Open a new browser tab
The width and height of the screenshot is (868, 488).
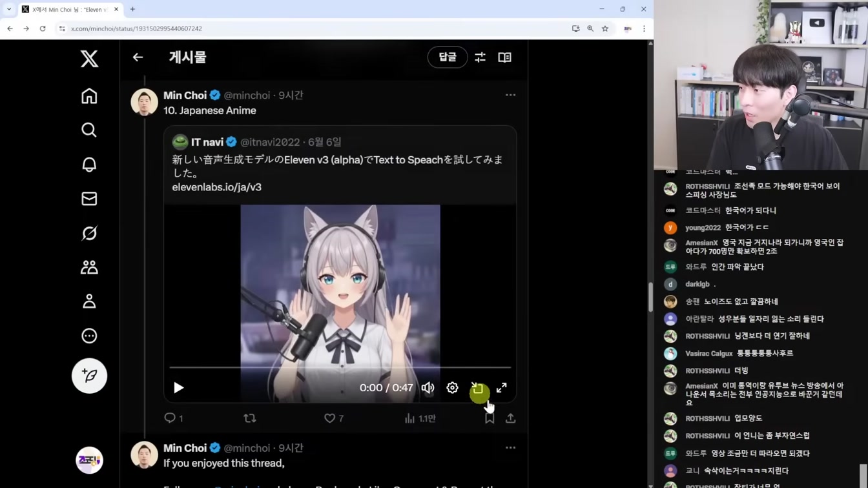(132, 9)
